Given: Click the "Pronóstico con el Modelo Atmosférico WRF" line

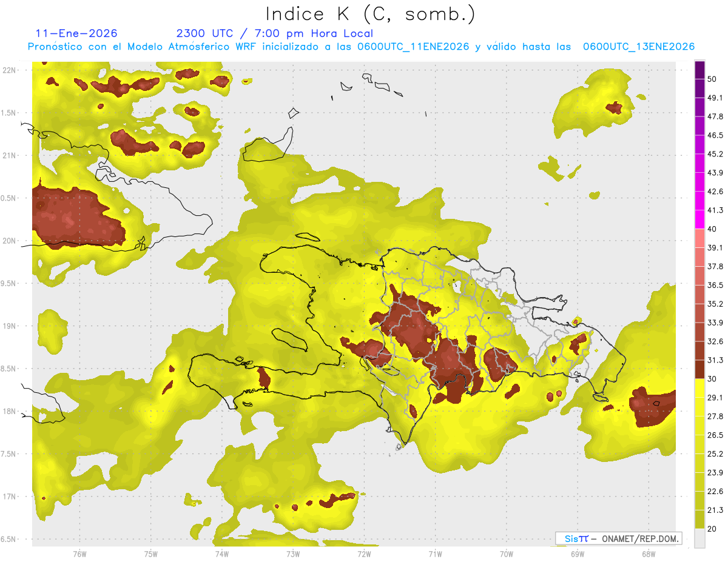Looking at the screenshot, I should pyautogui.click(x=361, y=47).
